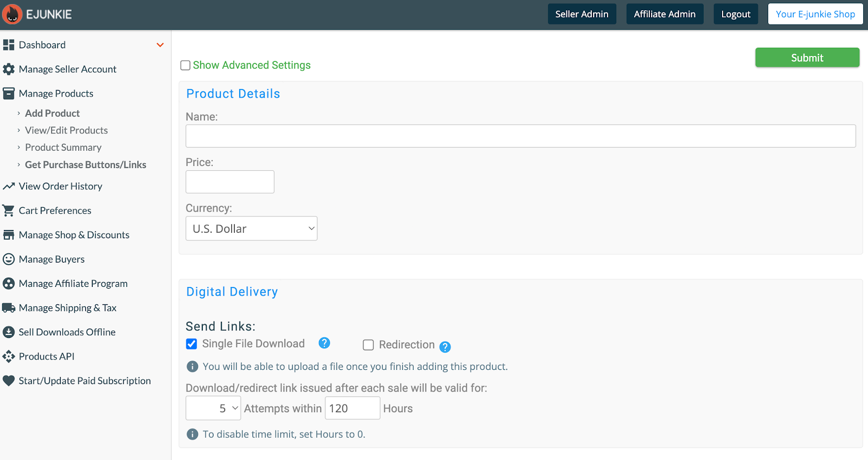The image size is (868, 460).
Task: Expand the Dashboard red chevron
Action: [x=160, y=45]
